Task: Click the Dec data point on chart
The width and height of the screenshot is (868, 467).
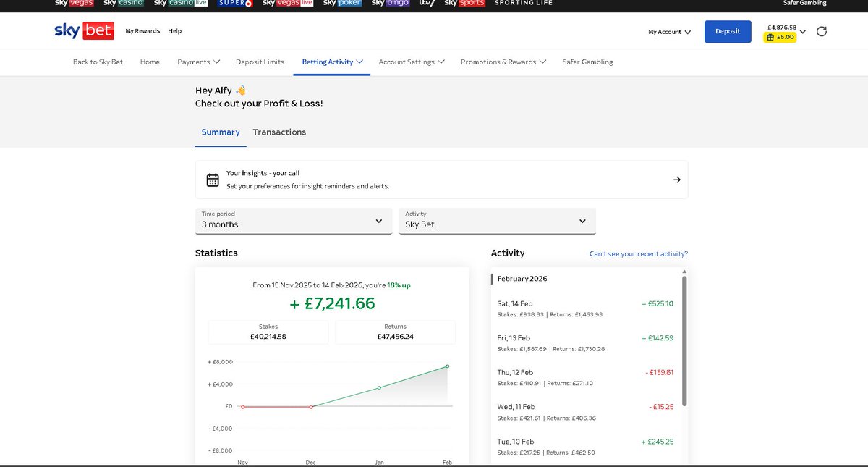Action: click(311, 407)
